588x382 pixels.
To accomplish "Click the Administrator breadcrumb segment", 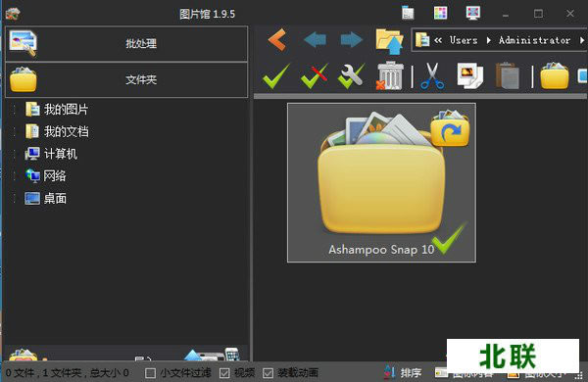I will (x=534, y=40).
